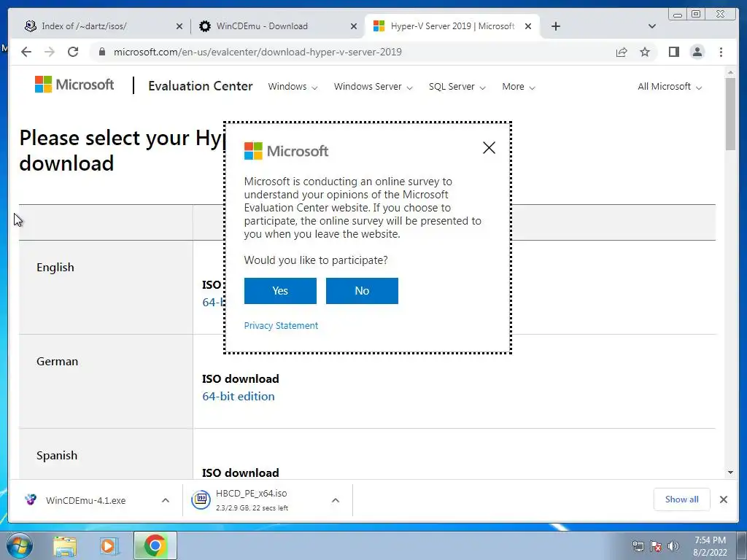The width and height of the screenshot is (747, 560).
Task: Click the volume speaker tray icon
Action: tap(673, 546)
